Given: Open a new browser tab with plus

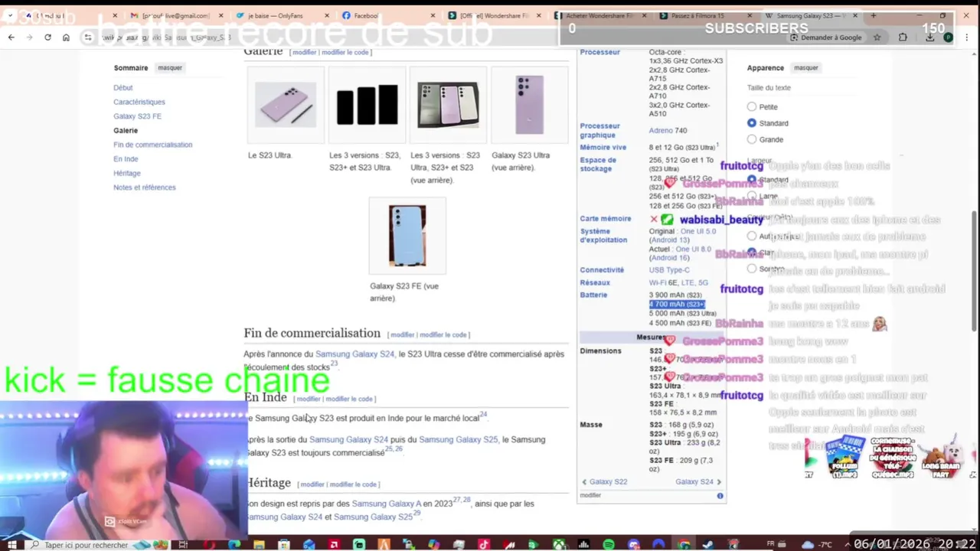Looking at the screenshot, I should click(873, 15).
